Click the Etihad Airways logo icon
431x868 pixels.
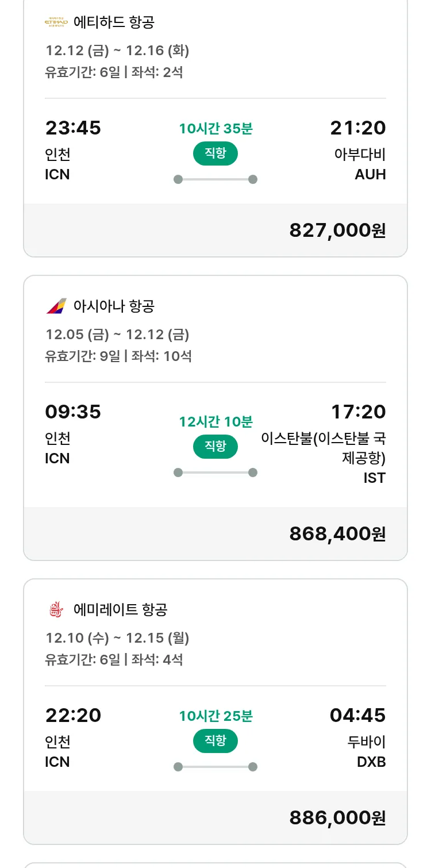[56, 22]
